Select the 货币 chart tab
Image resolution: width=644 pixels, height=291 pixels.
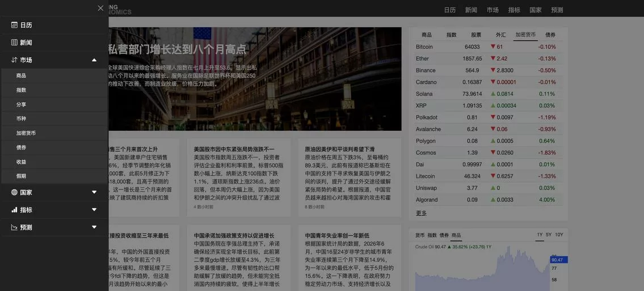click(x=420, y=235)
